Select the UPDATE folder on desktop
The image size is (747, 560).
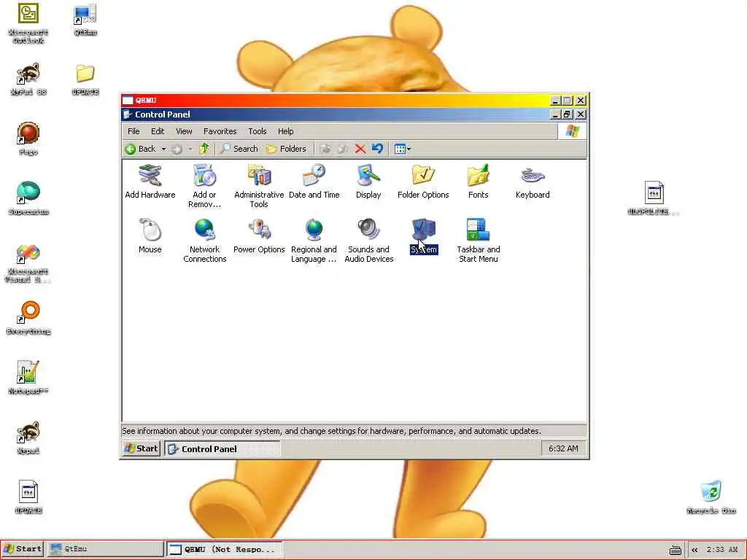coord(85,79)
